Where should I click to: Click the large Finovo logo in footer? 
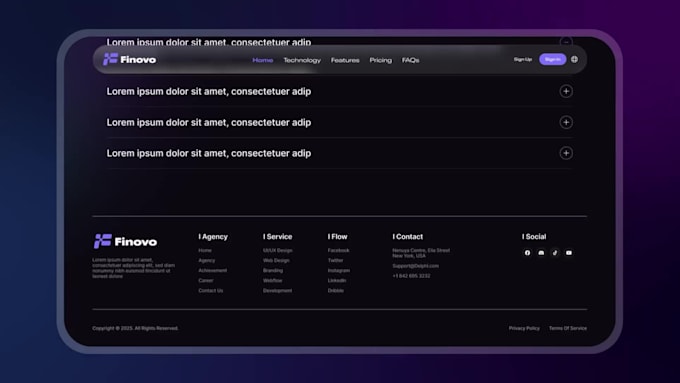125,241
